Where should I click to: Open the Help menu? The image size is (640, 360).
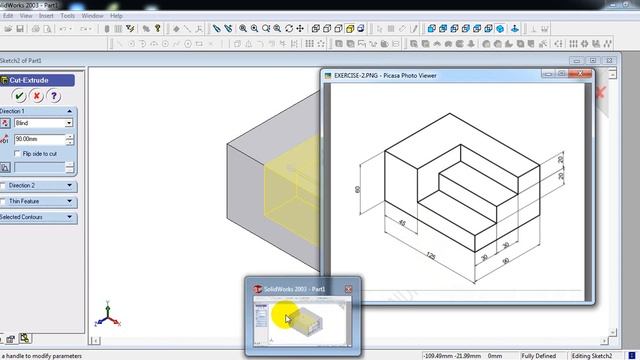point(116,16)
